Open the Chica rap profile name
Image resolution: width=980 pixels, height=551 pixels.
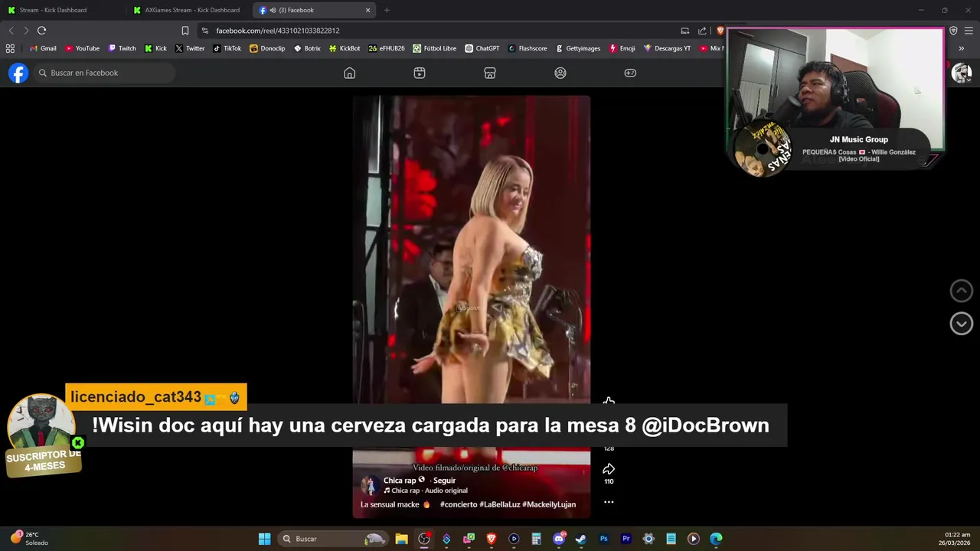click(x=400, y=481)
